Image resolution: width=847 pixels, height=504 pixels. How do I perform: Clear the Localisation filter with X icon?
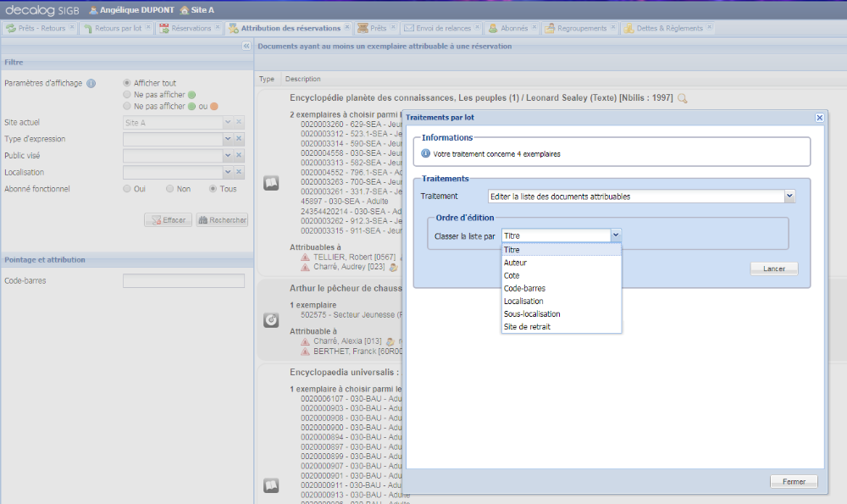pos(239,173)
